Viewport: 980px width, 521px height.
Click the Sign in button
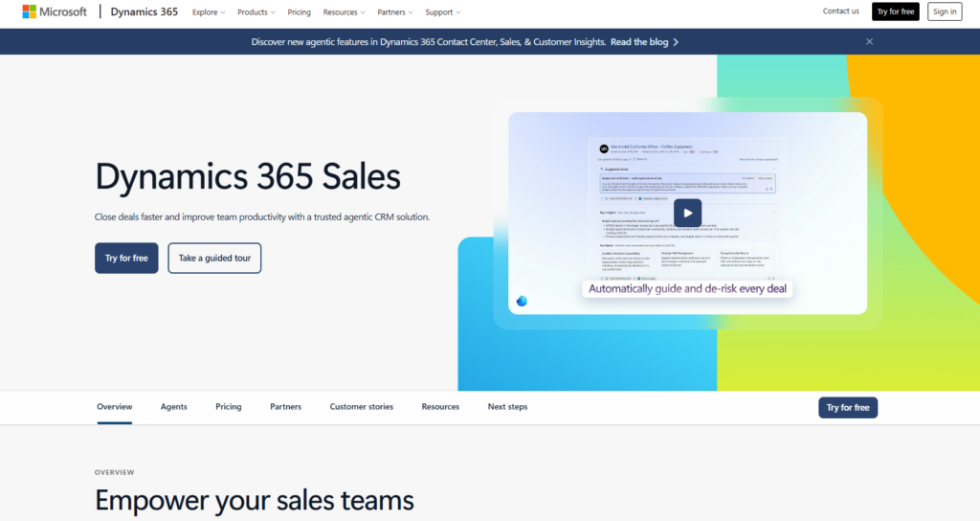pyautogui.click(x=945, y=11)
